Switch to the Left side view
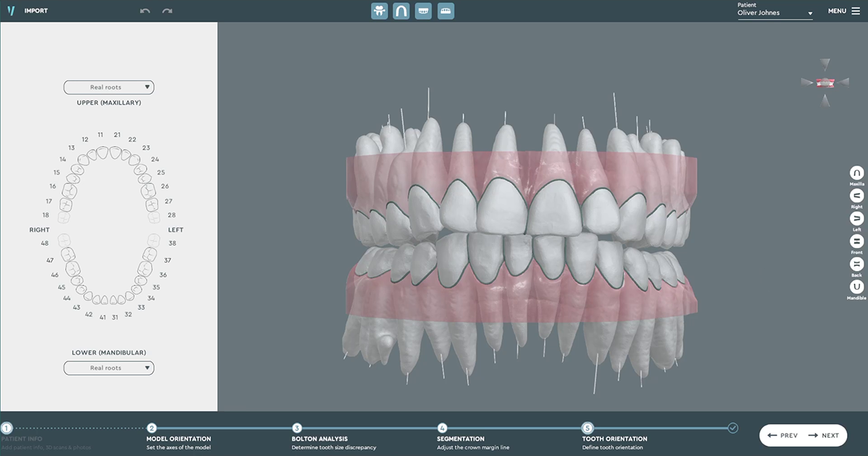Image resolution: width=868 pixels, height=456 pixels. click(x=856, y=218)
